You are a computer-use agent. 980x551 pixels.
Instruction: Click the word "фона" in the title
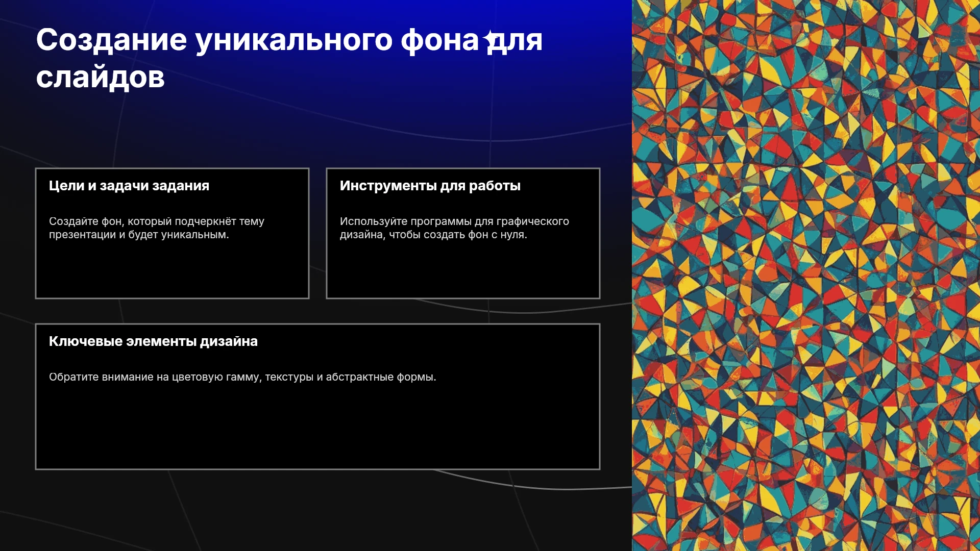(440, 40)
